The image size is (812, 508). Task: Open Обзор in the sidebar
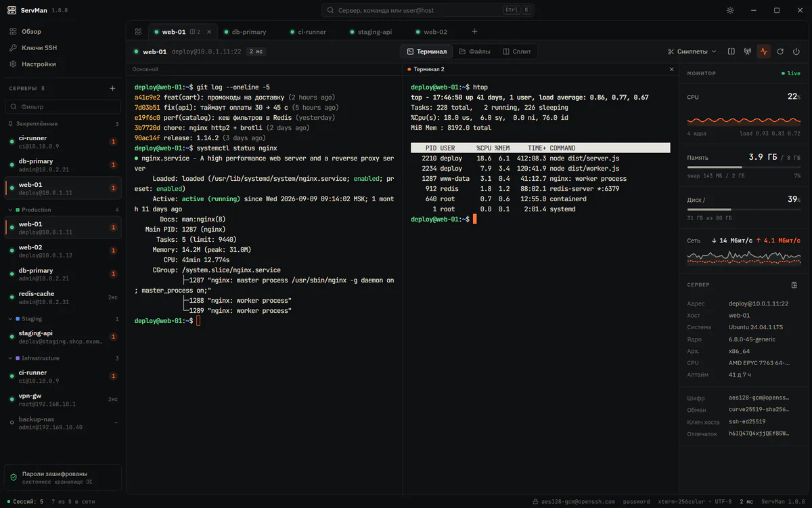pos(63,32)
